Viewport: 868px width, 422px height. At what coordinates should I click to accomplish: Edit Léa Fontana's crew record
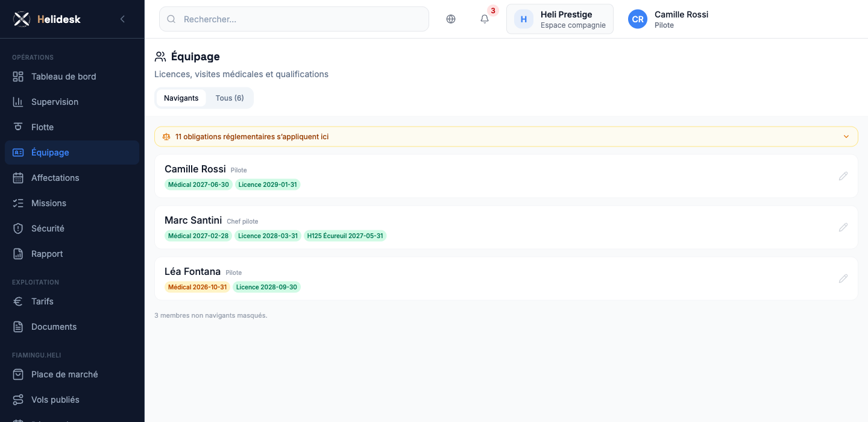[x=843, y=279]
